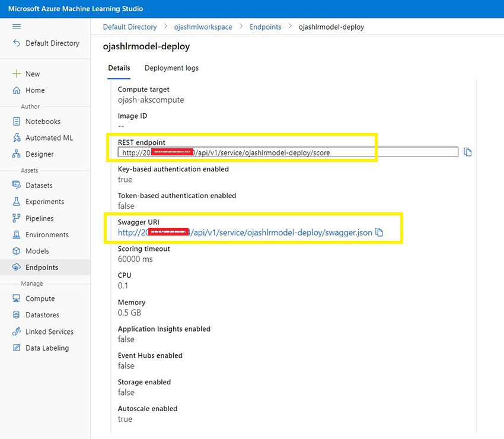
Task: Open Notebooks from the sidebar
Action: pos(43,121)
